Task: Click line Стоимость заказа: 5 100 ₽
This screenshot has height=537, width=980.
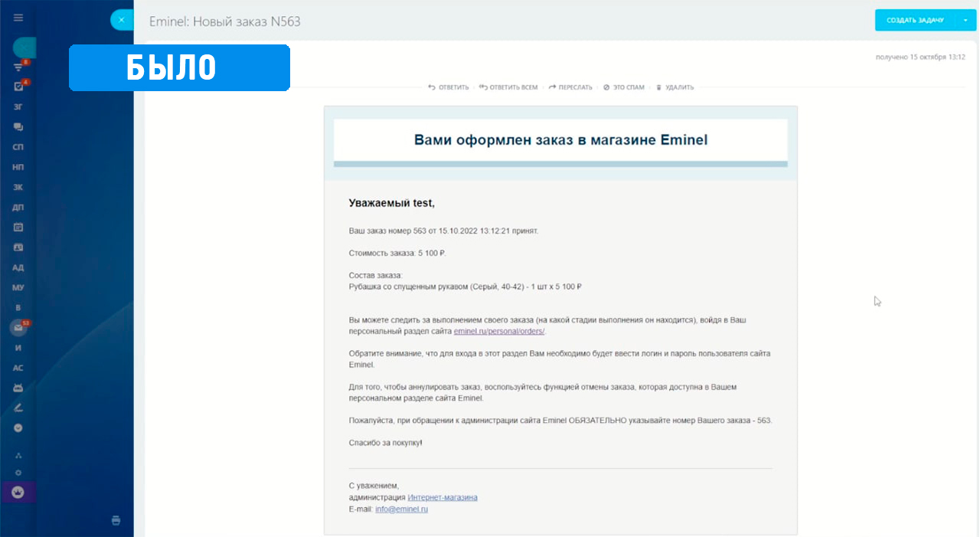Action: 397,253
